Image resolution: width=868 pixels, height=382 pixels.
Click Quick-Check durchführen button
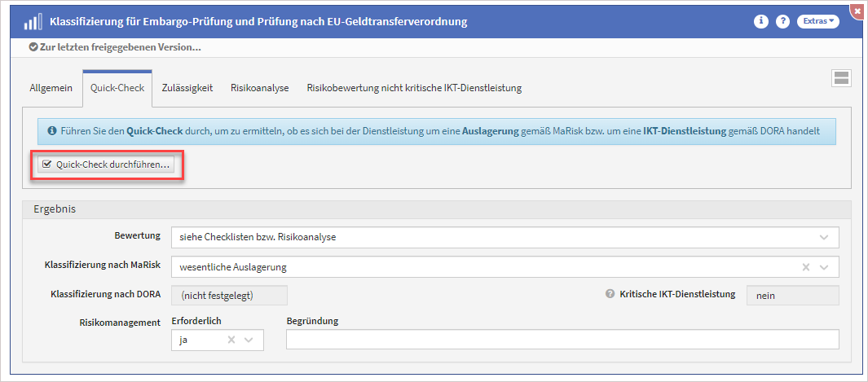(106, 165)
